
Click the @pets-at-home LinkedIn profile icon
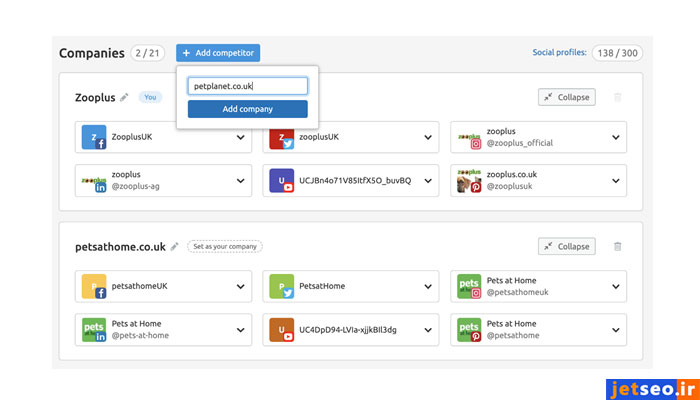pos(94,330)
